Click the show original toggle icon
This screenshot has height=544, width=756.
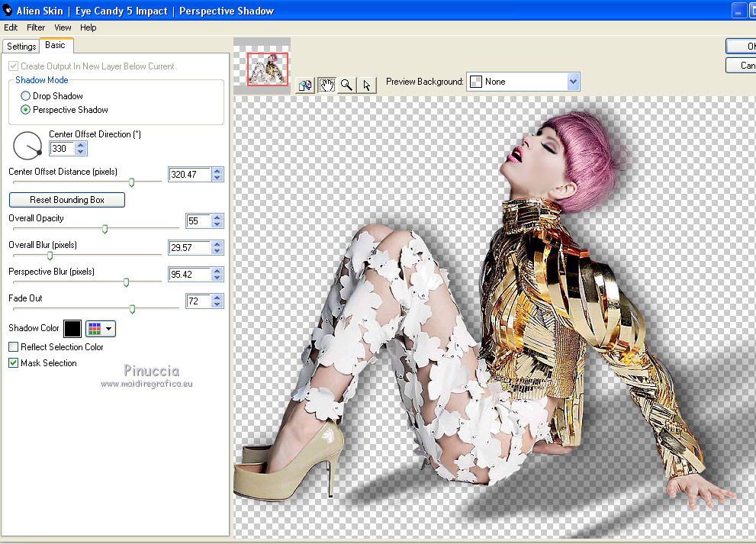coord(304,85)
